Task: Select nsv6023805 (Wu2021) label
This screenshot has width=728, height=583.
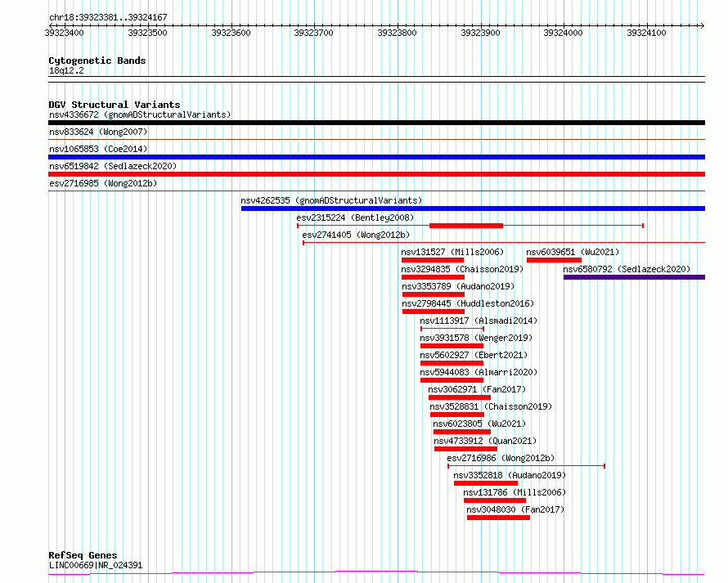Action: point(479,424)
